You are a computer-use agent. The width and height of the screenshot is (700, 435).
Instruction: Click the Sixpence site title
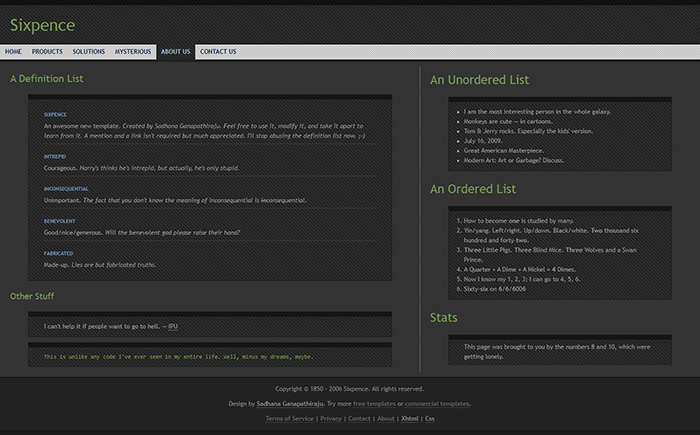(x=42, y=25)
